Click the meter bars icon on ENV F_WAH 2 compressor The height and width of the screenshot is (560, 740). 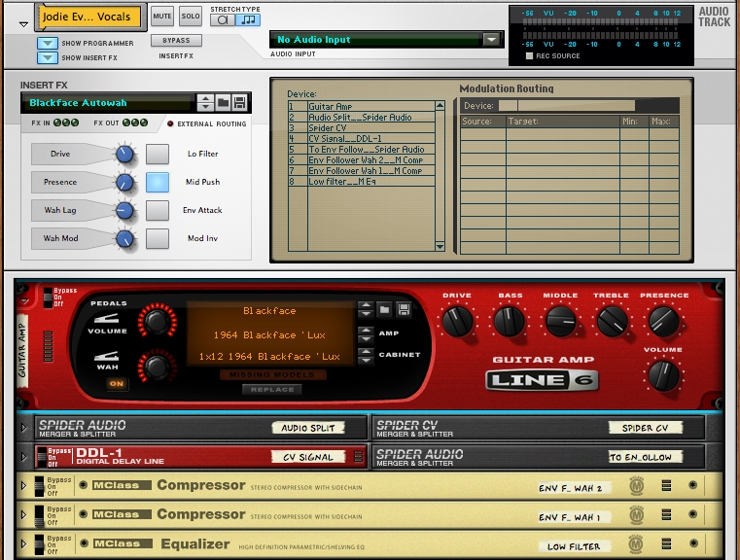(666, 485)
